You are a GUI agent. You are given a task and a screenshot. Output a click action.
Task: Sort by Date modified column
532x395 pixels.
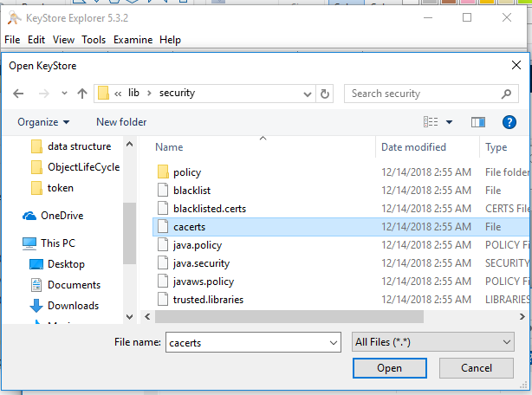click(x=413, y=147)
